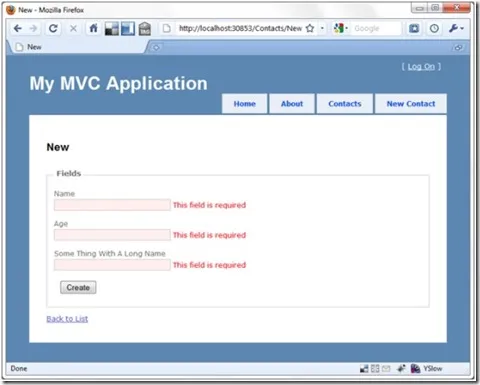The image size is (480, 385).
Task: Click Some Thing With A Long Name field
Action: click(112, 265)
